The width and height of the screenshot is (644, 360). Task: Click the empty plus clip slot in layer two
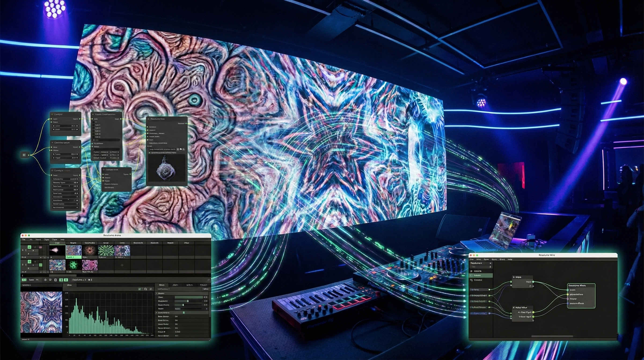[x=122, y=265]
